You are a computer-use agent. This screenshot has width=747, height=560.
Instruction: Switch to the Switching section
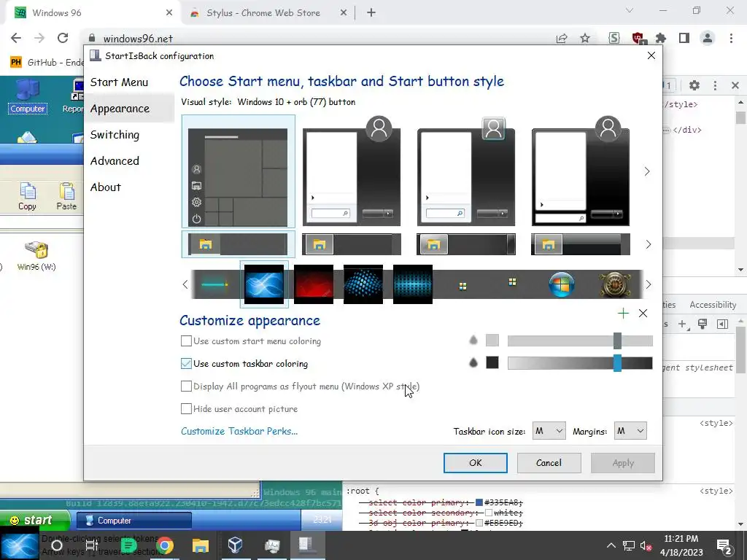115,135
